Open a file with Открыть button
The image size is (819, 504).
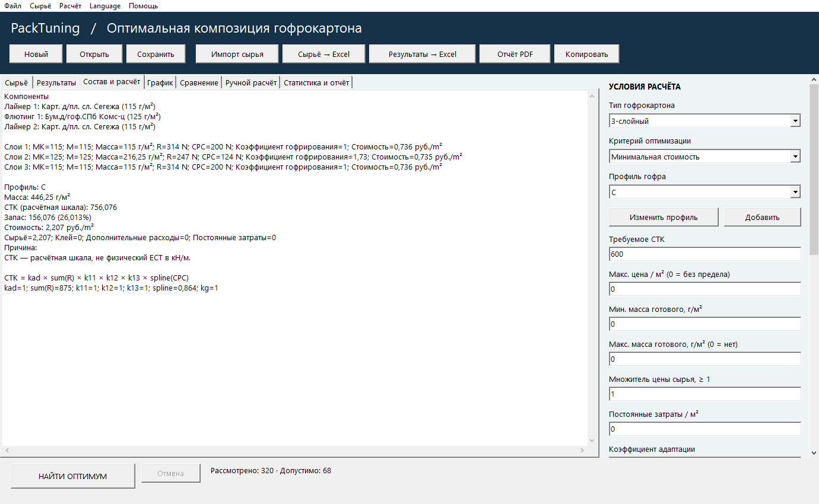pyautogui.click(x=94, y=54)
